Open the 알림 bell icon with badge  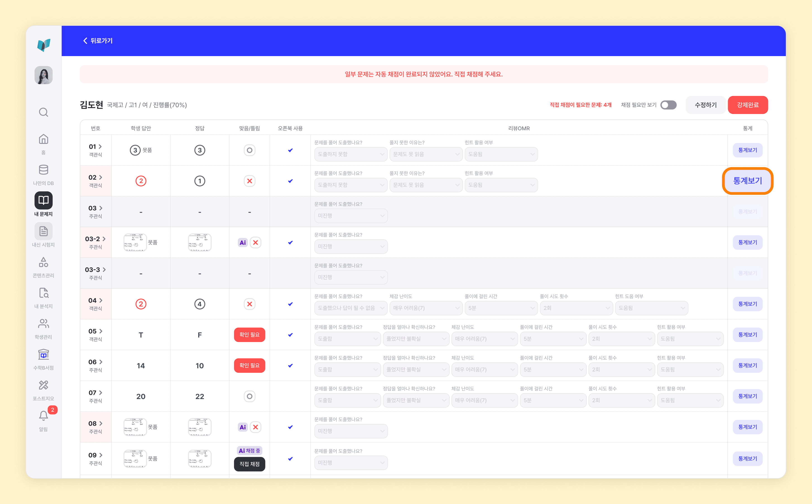(x=43, y=415)
